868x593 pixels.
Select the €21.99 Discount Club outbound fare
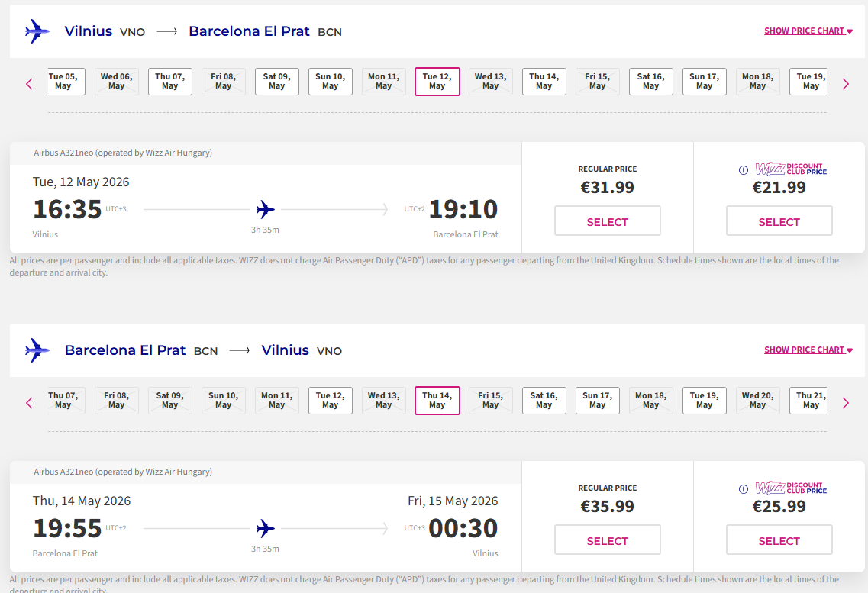(779, 222)
